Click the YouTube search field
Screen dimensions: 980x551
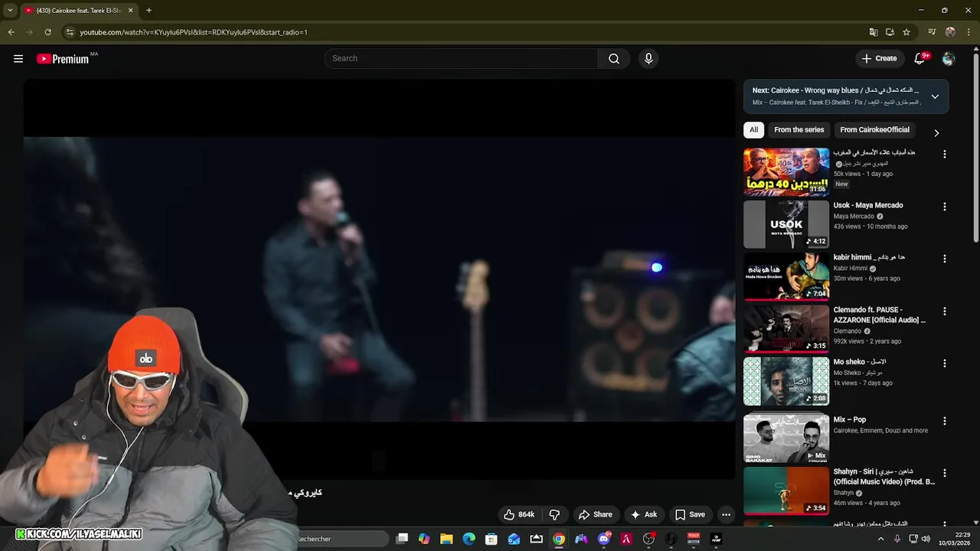coord(461,59)
